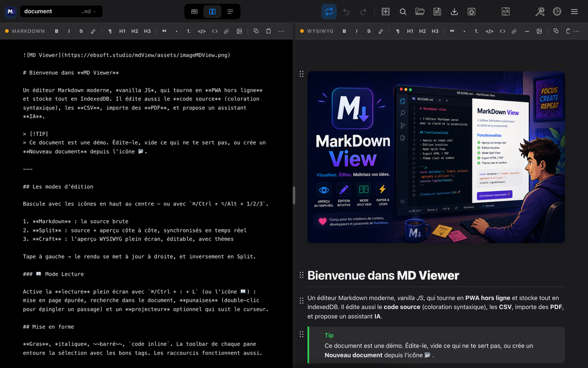Expand more options in Markdown pane toolbar

[x=281, y=31]
